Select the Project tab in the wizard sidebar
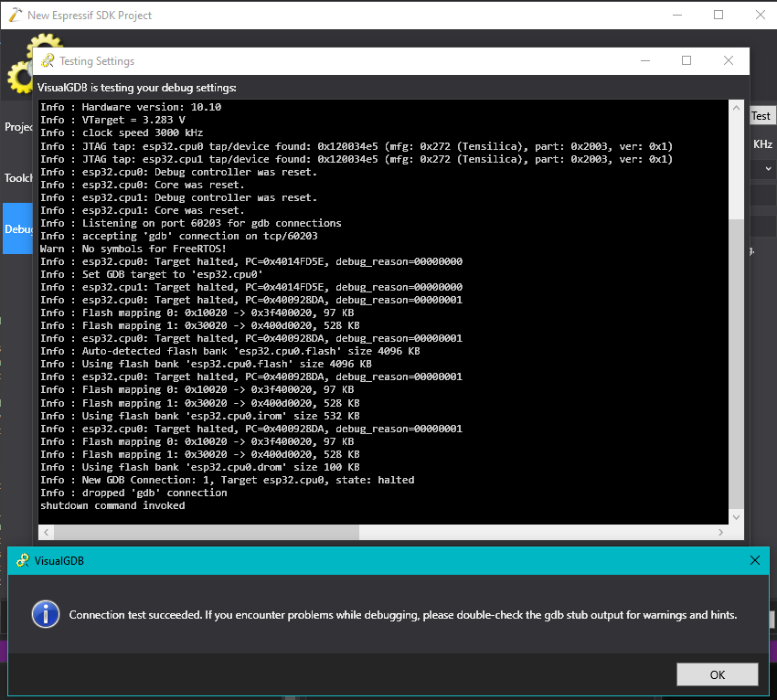This screenshot has height=700, width=777. [x=18, y=127]
